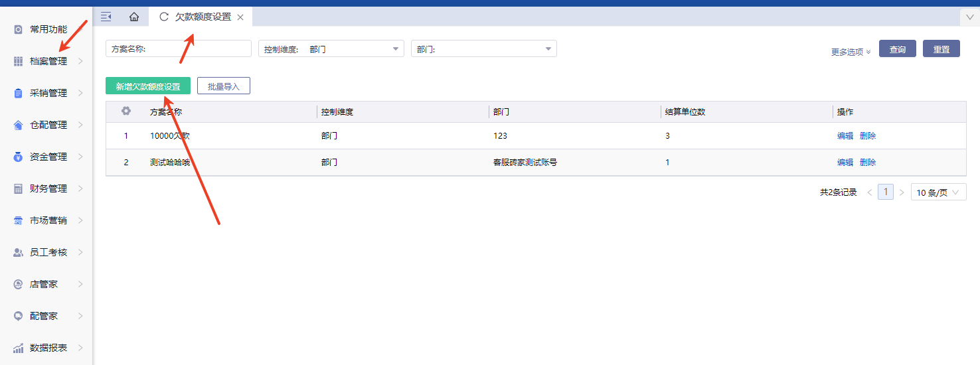980x365 pixels.
Task: Click the sidebar collapse icon
Action: [x=106, y=17]
